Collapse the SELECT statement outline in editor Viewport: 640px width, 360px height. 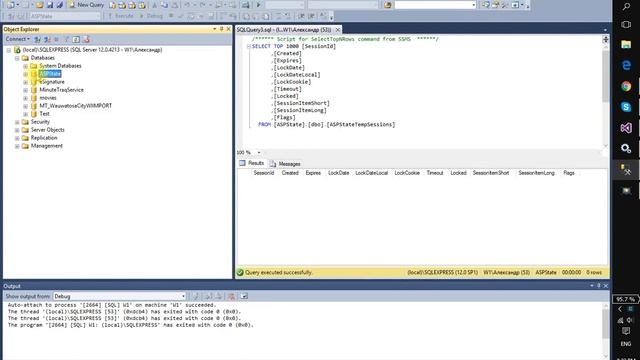(x=249, y=47)
